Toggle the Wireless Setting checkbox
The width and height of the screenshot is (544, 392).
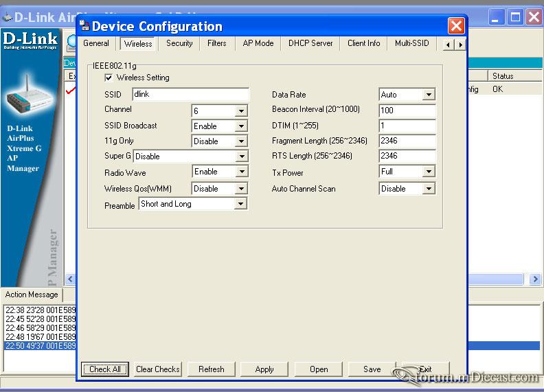109,78
